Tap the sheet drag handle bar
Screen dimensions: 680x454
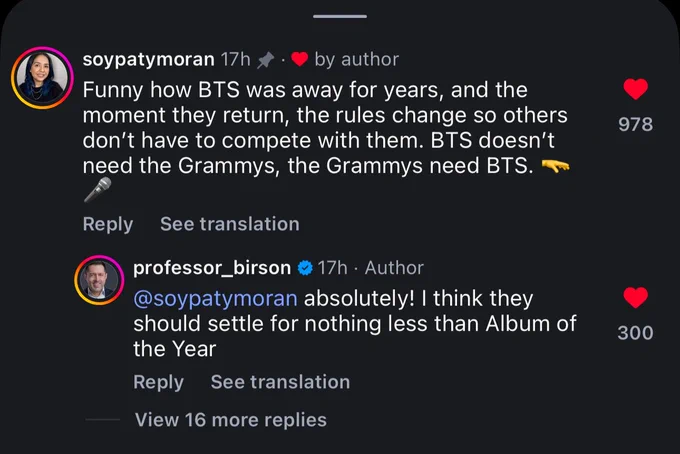[x=340, y=16]
